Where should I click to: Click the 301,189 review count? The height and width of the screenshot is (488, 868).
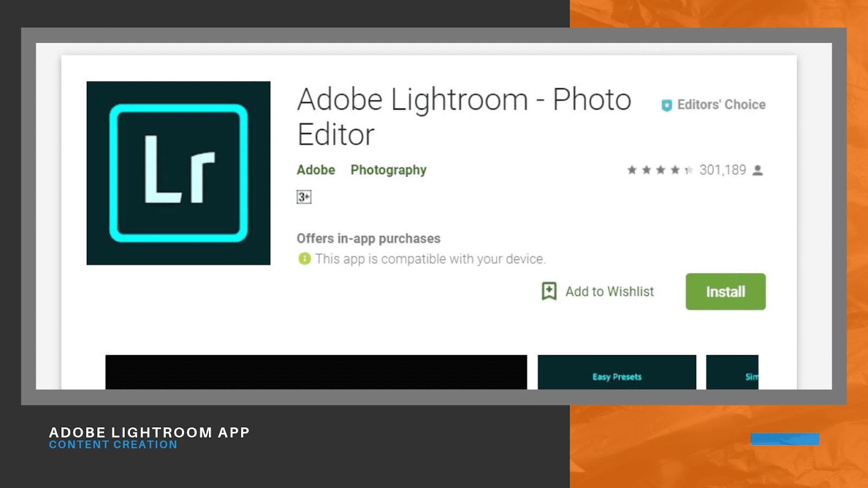tap(723, 170)
